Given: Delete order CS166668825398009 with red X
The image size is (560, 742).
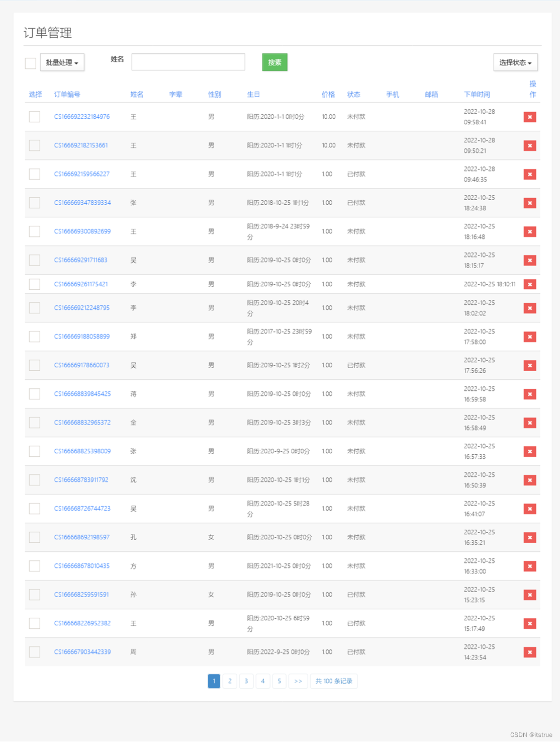Looking at the screenshot, I should (x=530, y=451).
